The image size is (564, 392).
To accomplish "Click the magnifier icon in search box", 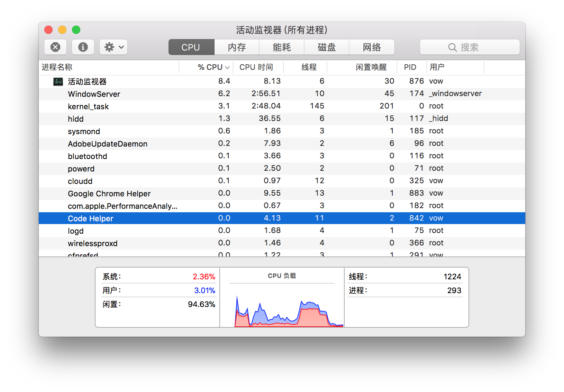I will click(x=452, y=47).
